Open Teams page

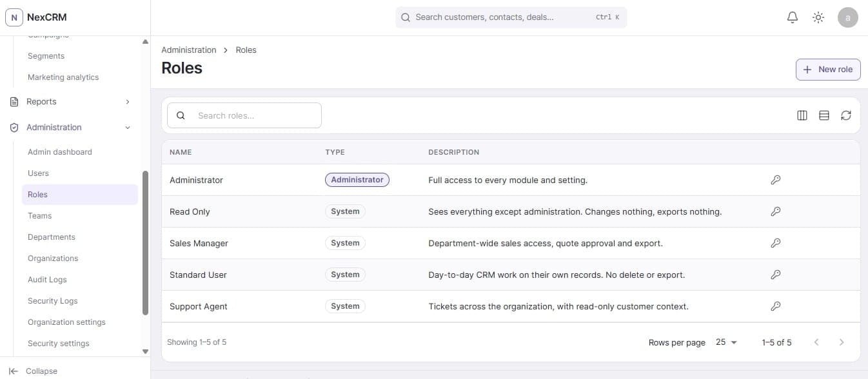(39, 216)
